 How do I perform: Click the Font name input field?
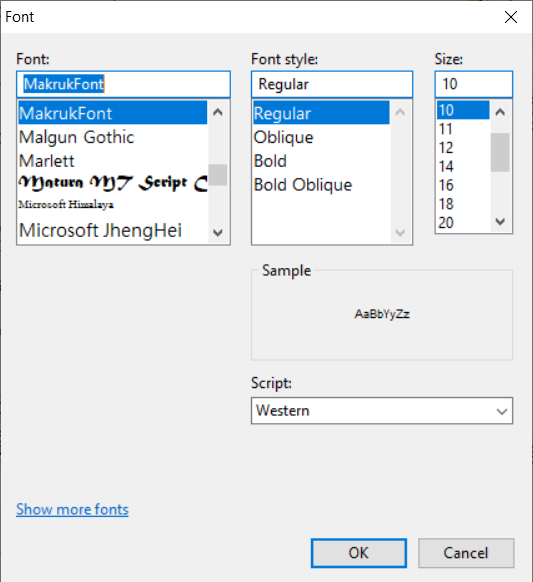point(123,84)
